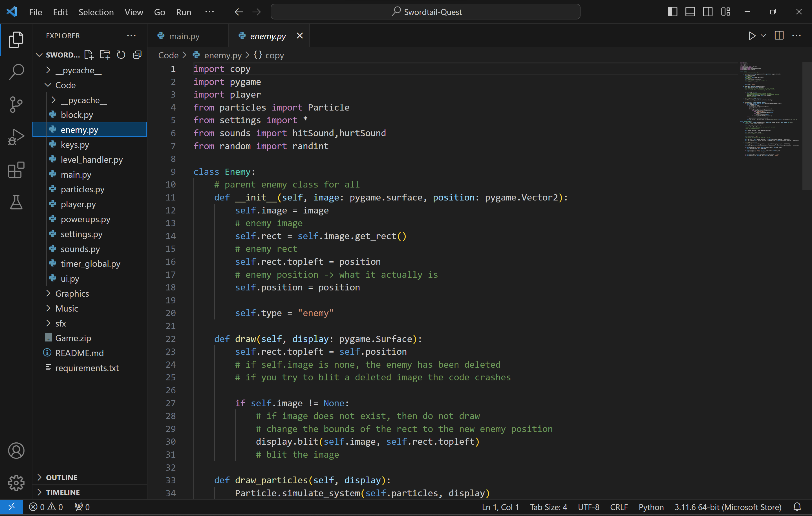Refresh the Explorer file tree

(x=121, y=55)
